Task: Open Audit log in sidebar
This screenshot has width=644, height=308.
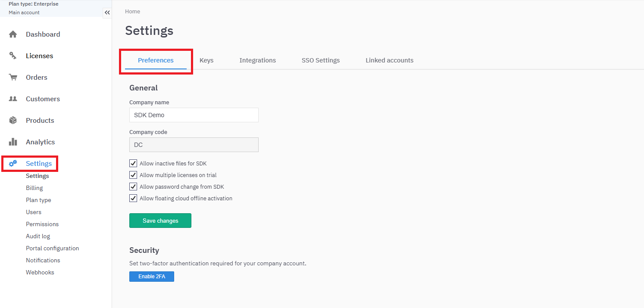Action: (x=38, y=236)
